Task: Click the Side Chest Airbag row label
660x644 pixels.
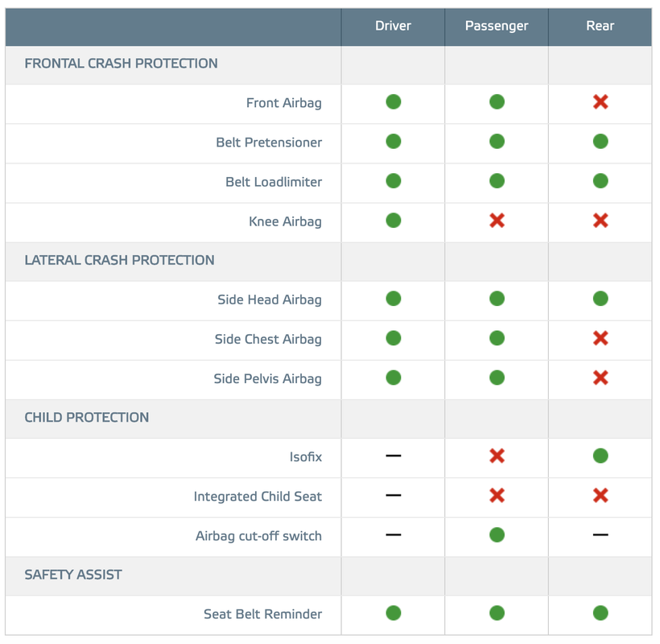Action: [268, 339]
